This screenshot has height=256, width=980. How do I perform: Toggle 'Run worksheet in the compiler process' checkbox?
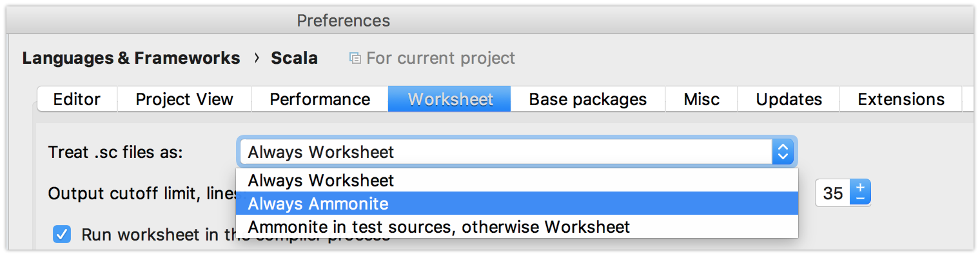(x=62, y=234)
